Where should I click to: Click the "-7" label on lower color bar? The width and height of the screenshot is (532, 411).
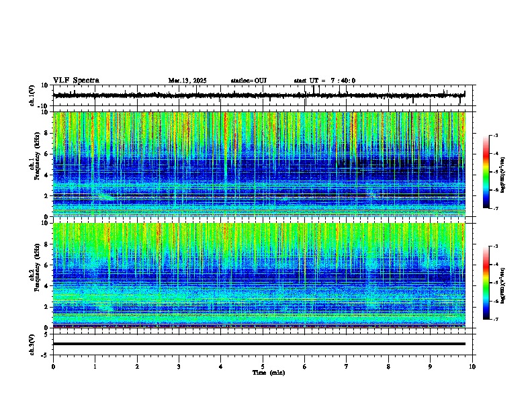tap(495, 320)
